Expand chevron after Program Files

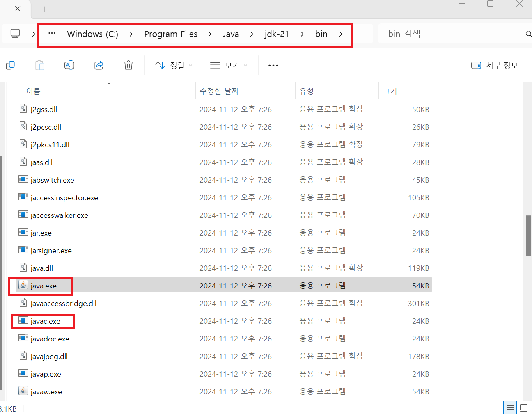pos(210,34)
